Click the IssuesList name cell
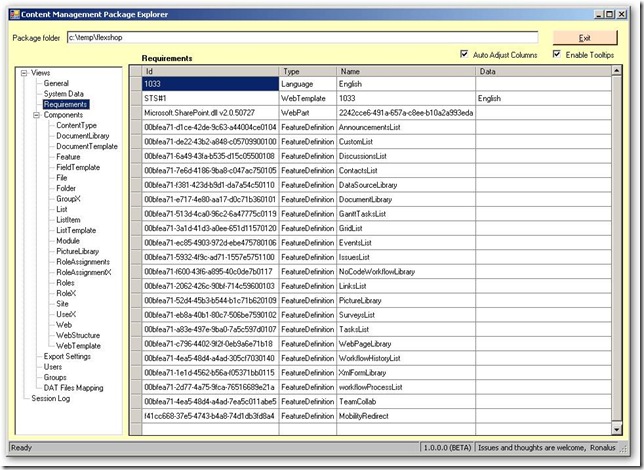Screen dimensions: 644x470 (406, 257)
